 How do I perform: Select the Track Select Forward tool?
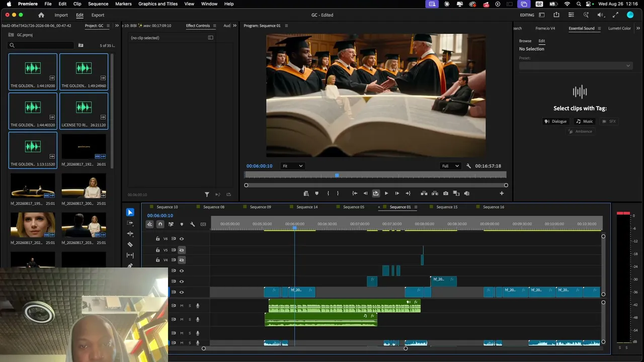coord(130,223)
